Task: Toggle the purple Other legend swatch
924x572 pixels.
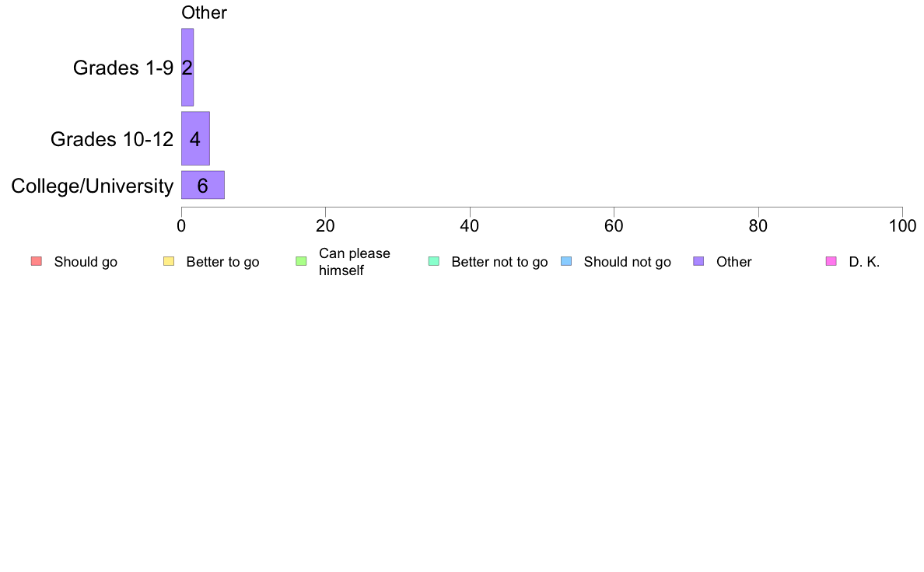Action: pos(698,262)
